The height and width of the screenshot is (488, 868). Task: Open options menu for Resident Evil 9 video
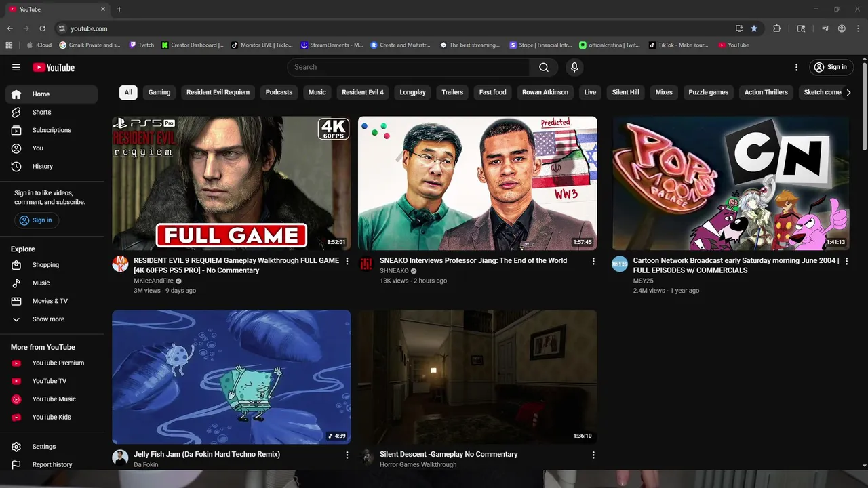[x=347, y=261]
